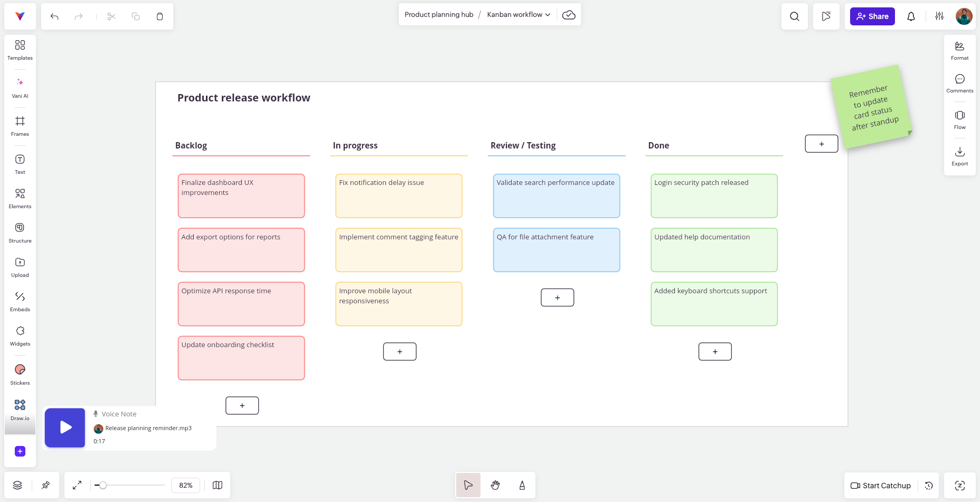Screen dimensions: 980x502
Task: Enable the laser pointer tool
Action: point(522,485)
